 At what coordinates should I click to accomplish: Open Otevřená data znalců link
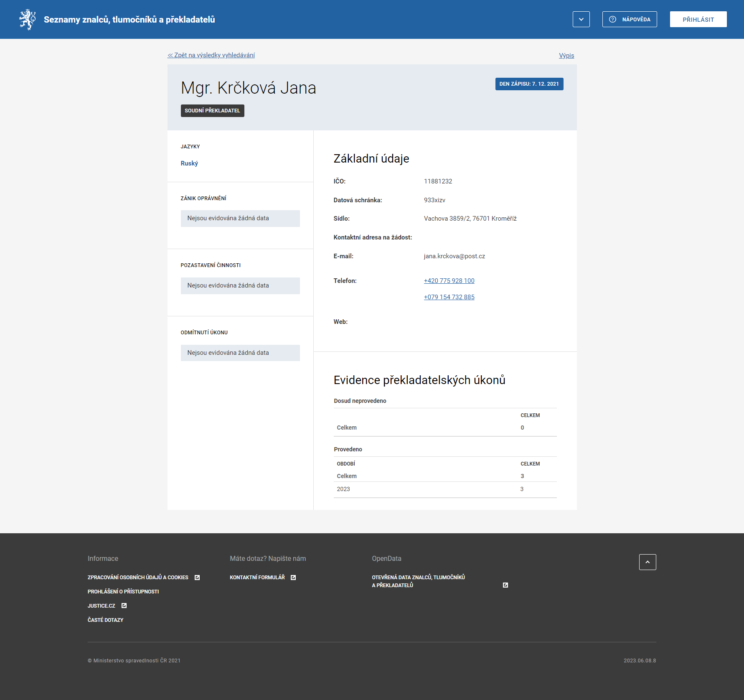click(418, 581)
